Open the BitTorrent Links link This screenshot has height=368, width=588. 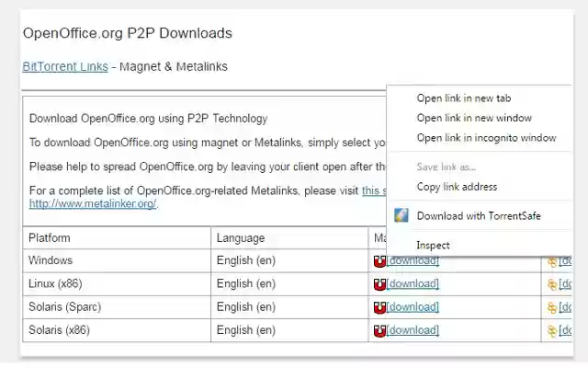tap(65, 66)
